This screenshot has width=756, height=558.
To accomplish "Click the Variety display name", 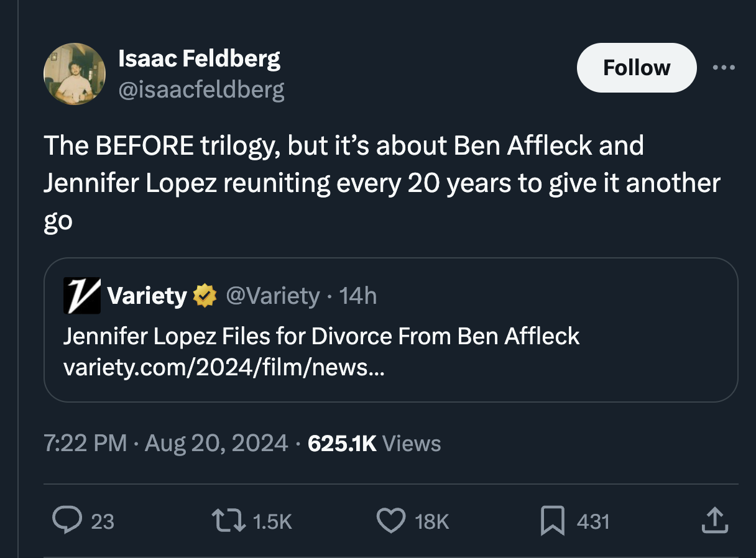I will 148,296.
